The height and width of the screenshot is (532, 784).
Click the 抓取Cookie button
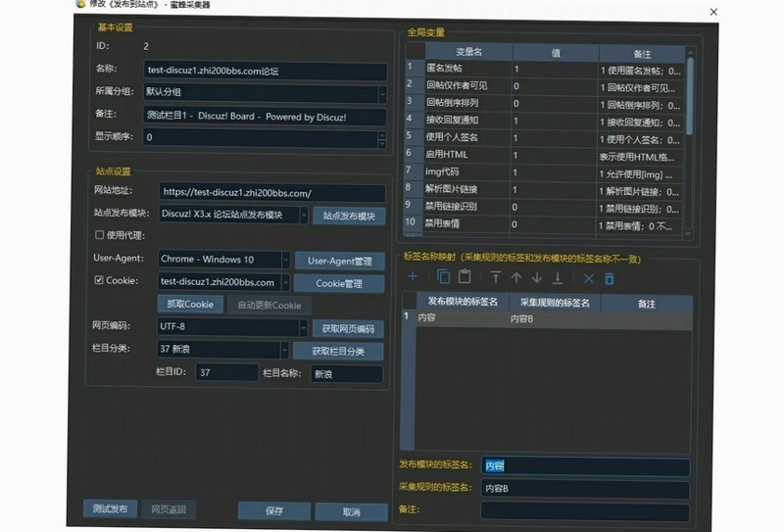click(x=190, y=304)
